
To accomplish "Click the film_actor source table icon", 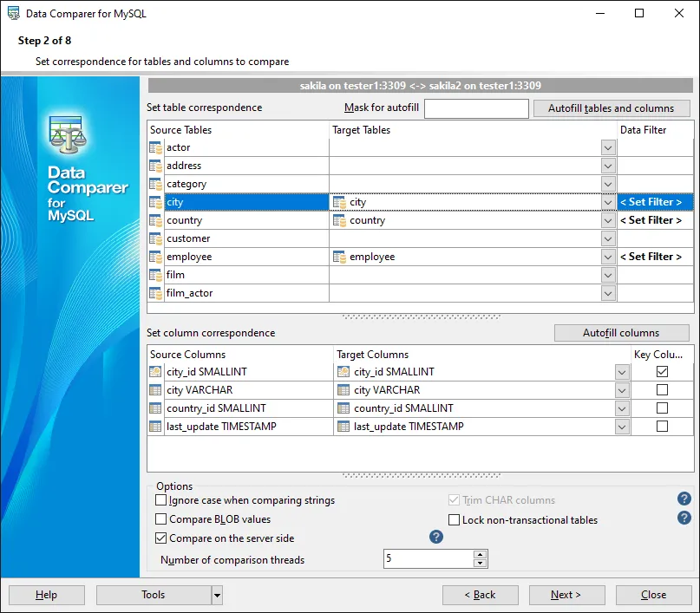I will click(155, 294).
